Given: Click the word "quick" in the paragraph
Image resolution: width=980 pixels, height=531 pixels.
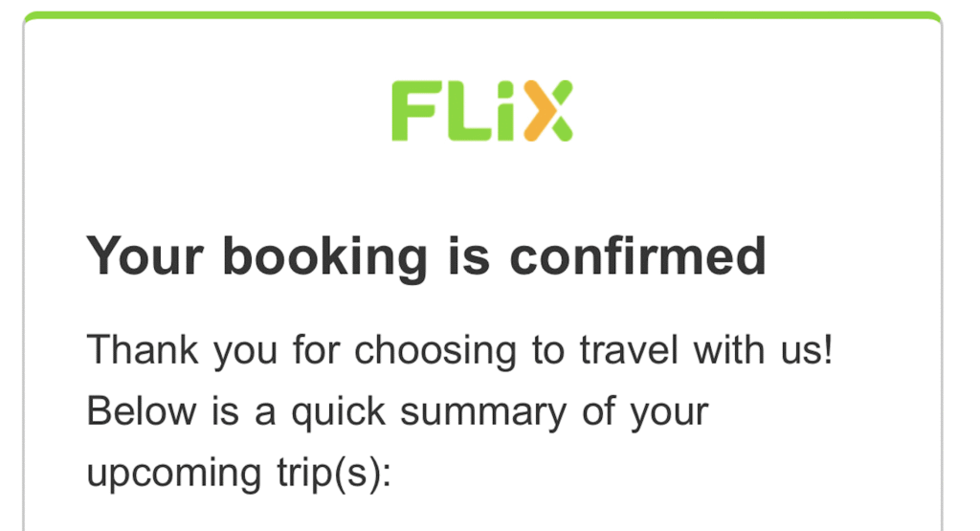Looking at the screenshot, I should tap(340, 413).
